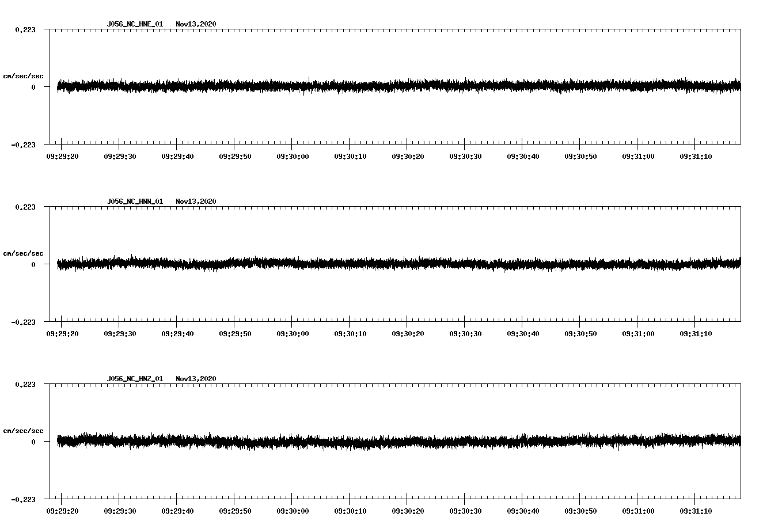Screen dimensions: 782x532
Task: Select the 0.223 upper amplitude label on the HNE plot
Action: [25, 31]
